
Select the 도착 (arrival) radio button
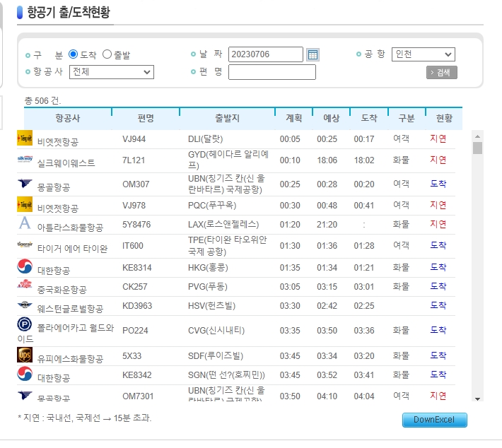(x=73, y=54)
